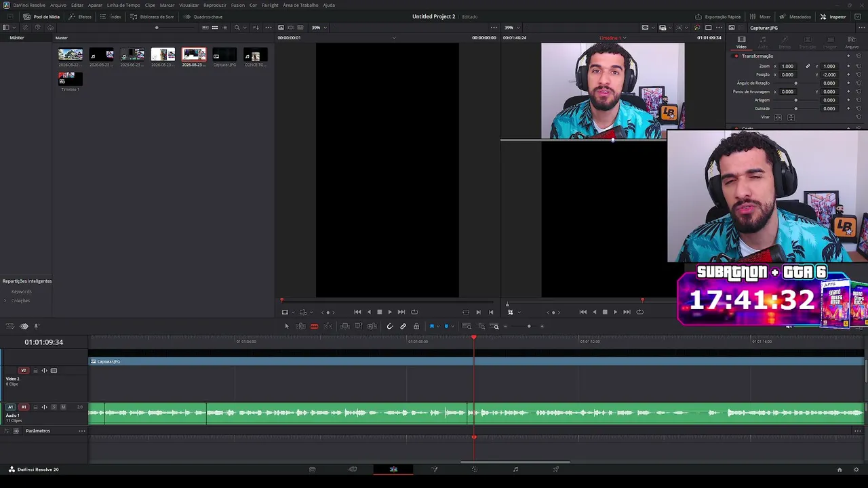Toggle the Inspetor panel

point(833,16)
